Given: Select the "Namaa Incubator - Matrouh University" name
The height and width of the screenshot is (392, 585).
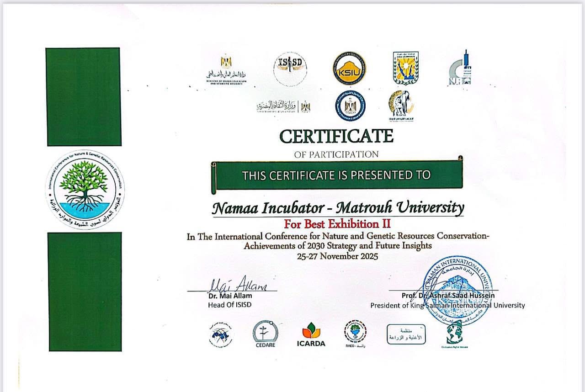Looking at the screenshot, I should [337, 208].
